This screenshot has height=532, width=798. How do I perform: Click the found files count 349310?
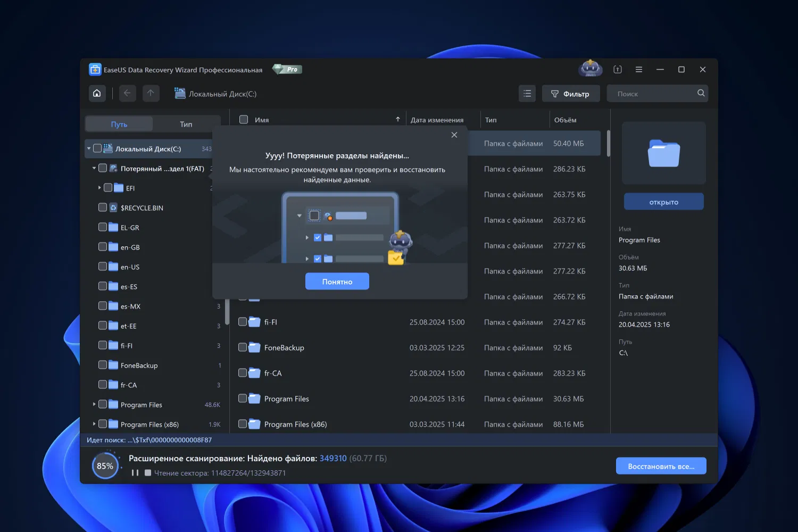coord(333,458)
